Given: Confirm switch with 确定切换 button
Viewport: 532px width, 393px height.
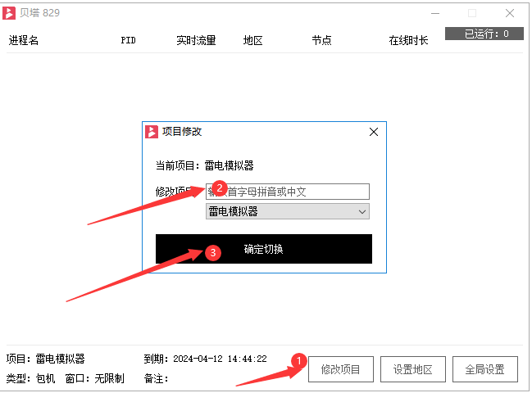Looking at the screenshot, I should (264, 249).
